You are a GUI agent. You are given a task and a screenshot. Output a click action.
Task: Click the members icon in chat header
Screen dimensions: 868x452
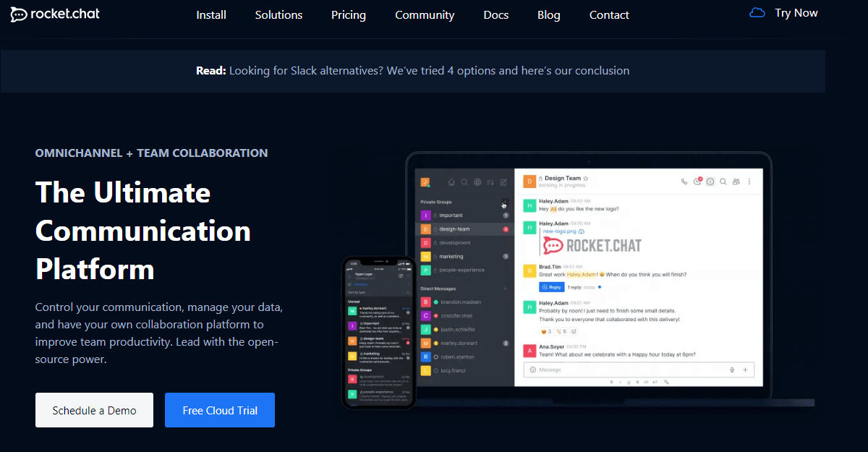(736, 182)
